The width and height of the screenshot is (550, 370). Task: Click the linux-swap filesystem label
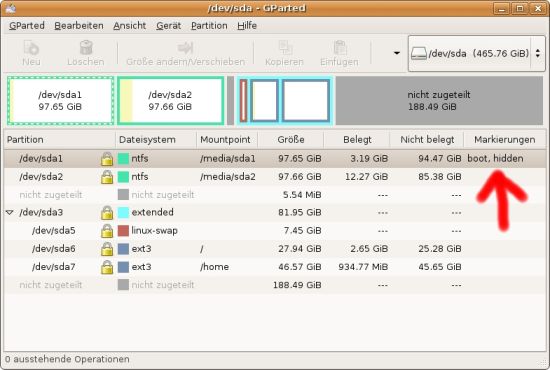coord(154,231)
